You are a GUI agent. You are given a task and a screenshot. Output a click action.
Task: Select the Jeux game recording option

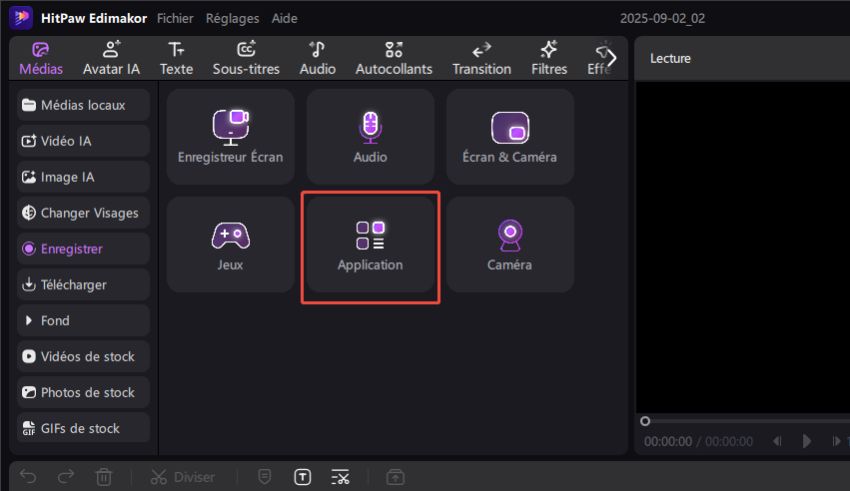pyautogui.click(x=230, y=244)
